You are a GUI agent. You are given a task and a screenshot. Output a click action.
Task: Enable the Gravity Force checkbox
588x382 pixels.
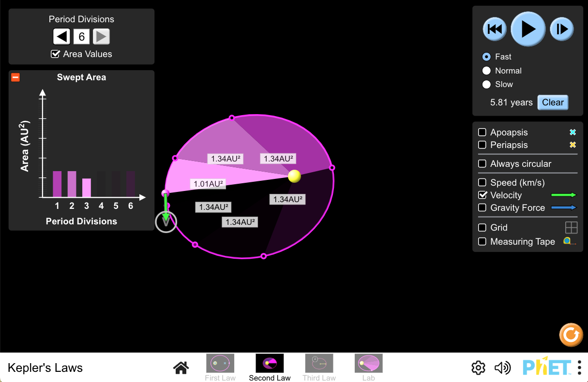[482, 207]
